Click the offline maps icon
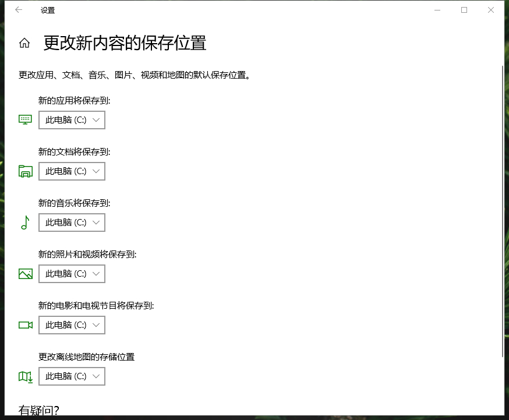The image size is (509, 420). pos(25,376)
